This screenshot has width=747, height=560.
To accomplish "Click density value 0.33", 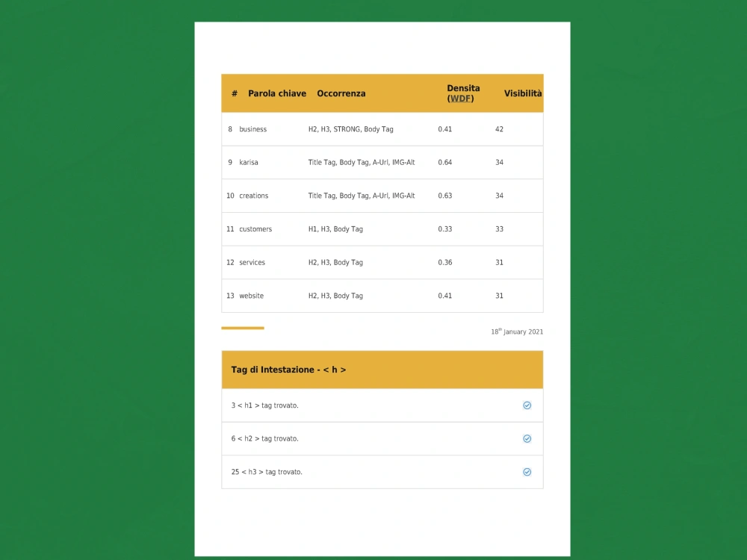I will click(x=445, y=229).
